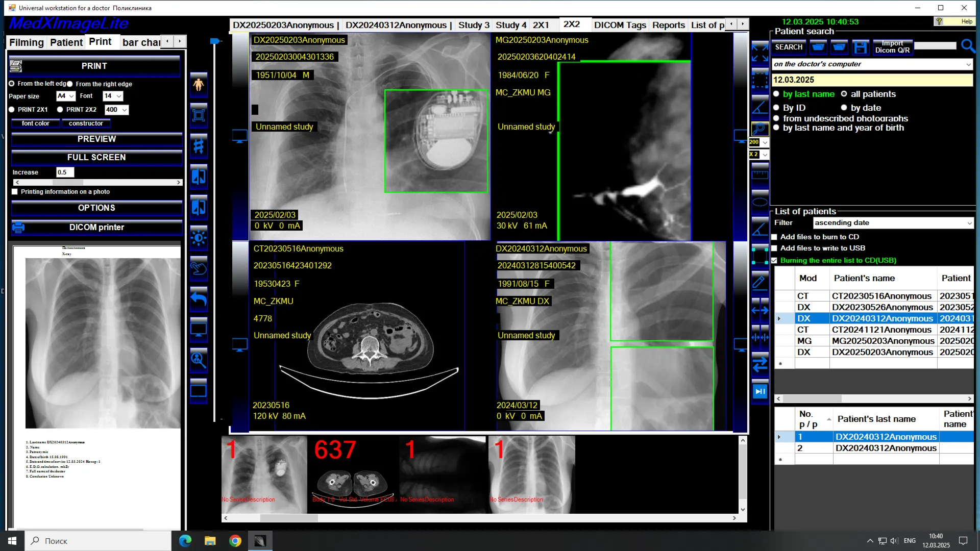The width and height of the screenshot is (980, 551).
Task: Open the doctor's computer source dropdown
Action: coord(872,64)
